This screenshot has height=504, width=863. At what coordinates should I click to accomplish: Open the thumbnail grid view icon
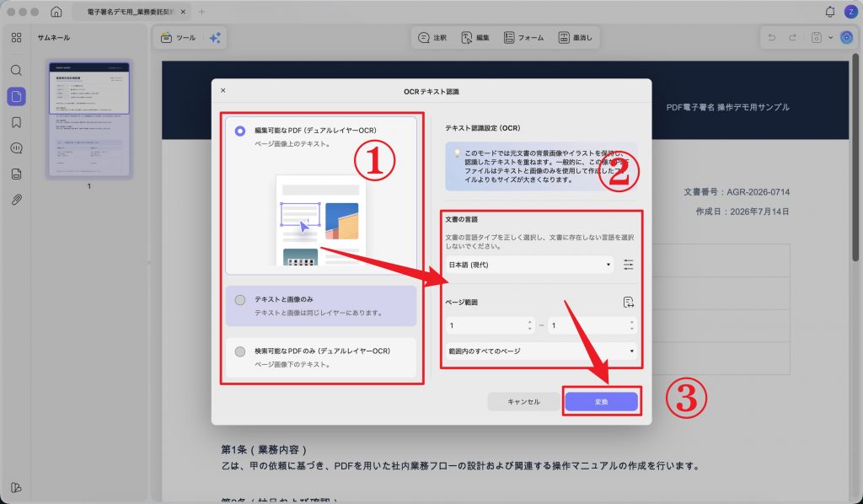click(17, 37)
